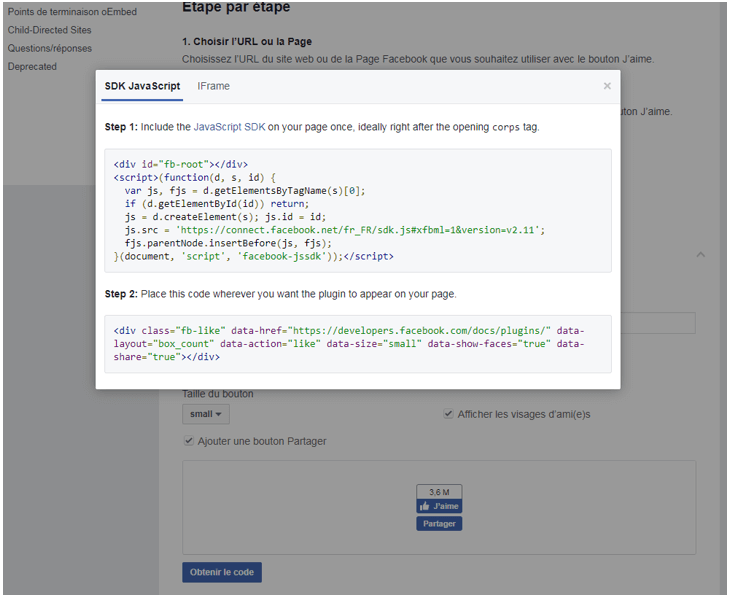Toggle Afficher les visages d'ami(e)s checkbox
730x598 pixels.
(x=448, y=414)
